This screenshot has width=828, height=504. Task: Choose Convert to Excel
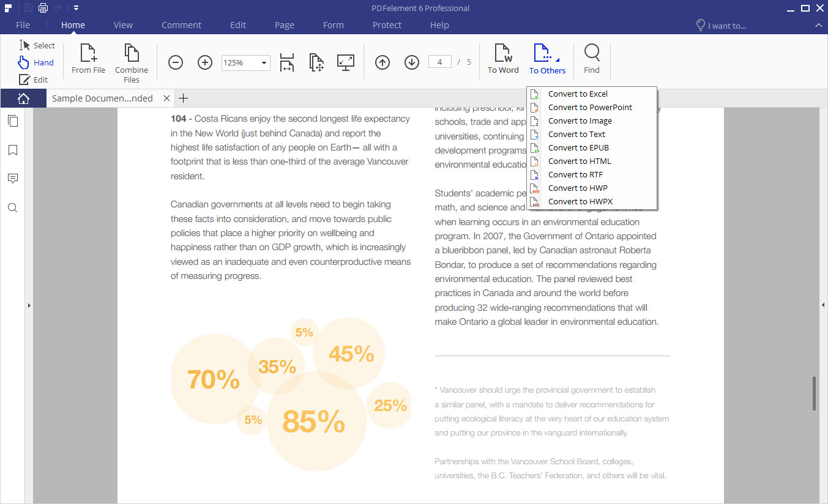(592, 94)
